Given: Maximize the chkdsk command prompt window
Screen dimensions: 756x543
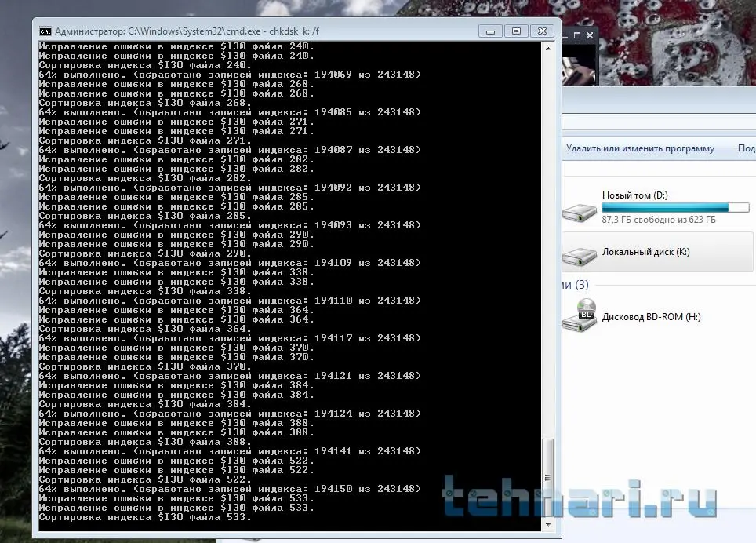Looking at the screenshot, I should click(x=516, y=31).
